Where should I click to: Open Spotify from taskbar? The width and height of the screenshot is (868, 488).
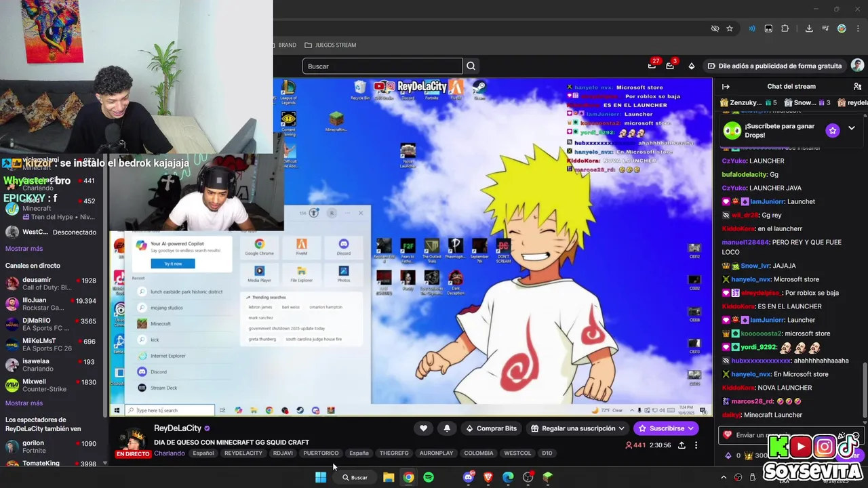click(429, 477)
